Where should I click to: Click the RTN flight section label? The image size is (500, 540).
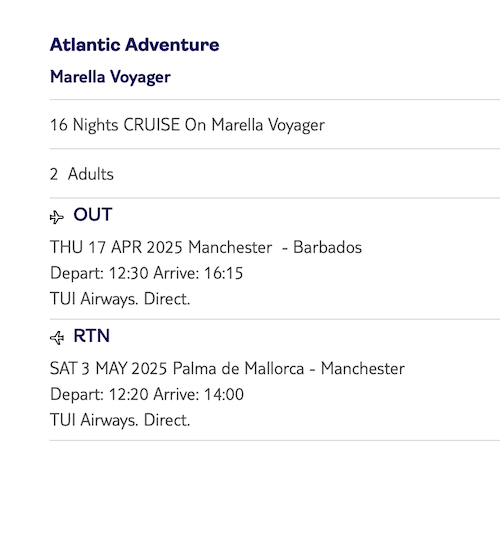[92, 336]
